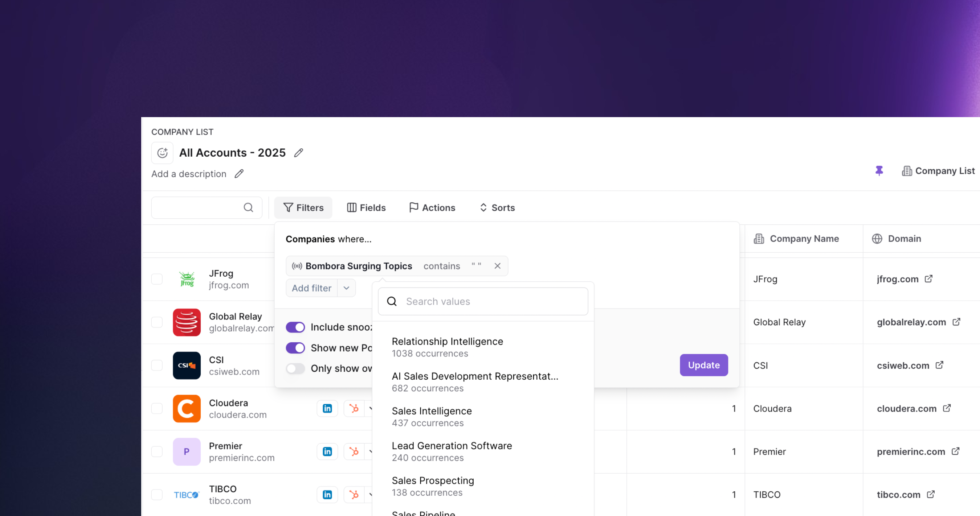The height and width of the screenshot is (516, 980).
Task: Click the LinkedIn icon in the Cloudera row
Action: pyautogui.click(x=327, y=408)
